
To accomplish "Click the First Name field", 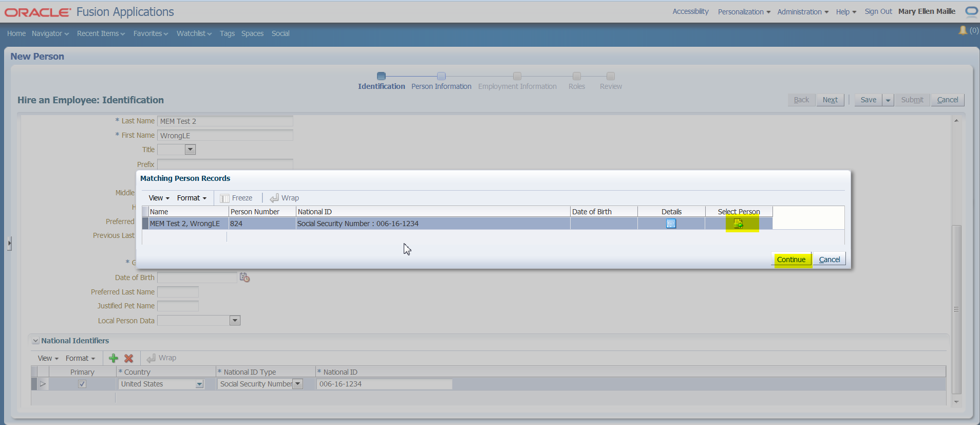I will pos(225,136).
